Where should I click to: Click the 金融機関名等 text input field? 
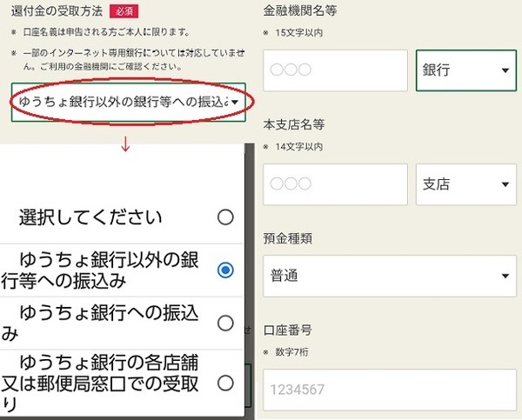[335, 70]
